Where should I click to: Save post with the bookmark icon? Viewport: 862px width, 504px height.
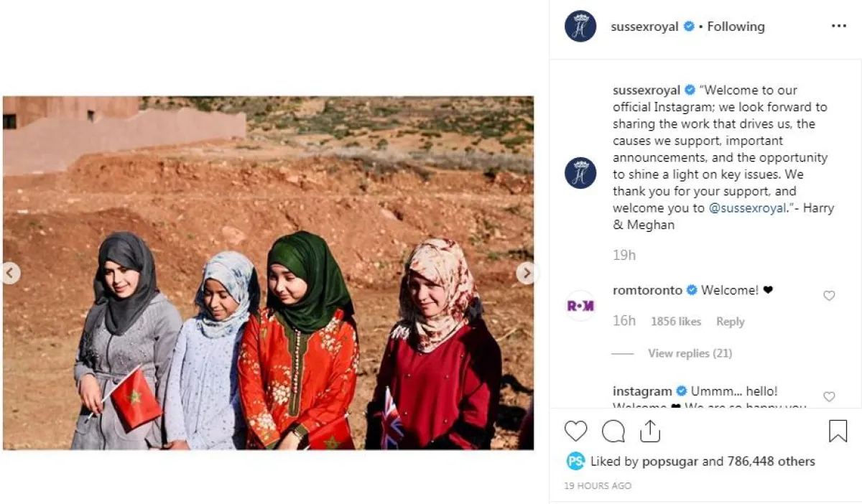[838, 431]
